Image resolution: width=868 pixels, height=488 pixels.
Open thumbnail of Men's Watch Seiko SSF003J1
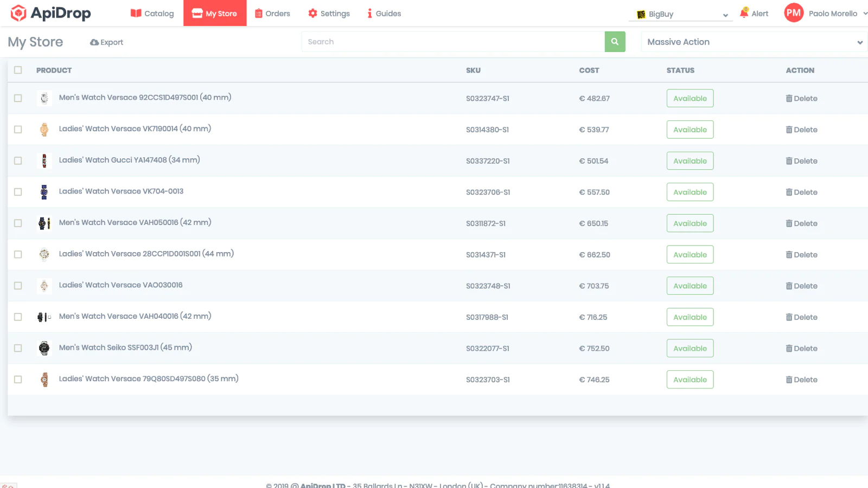coord(44,348)
